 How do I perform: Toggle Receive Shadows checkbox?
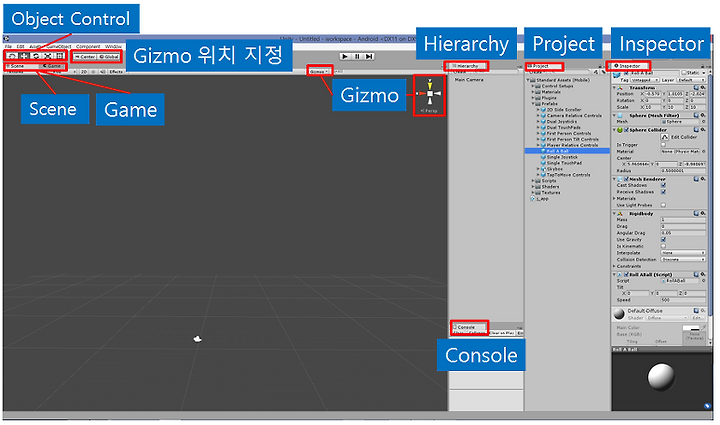click(663, 191)
